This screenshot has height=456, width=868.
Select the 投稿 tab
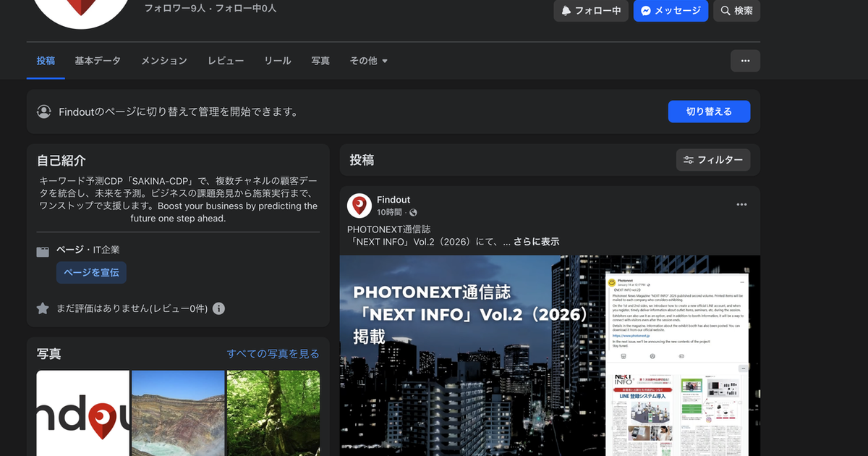point(46,61)
